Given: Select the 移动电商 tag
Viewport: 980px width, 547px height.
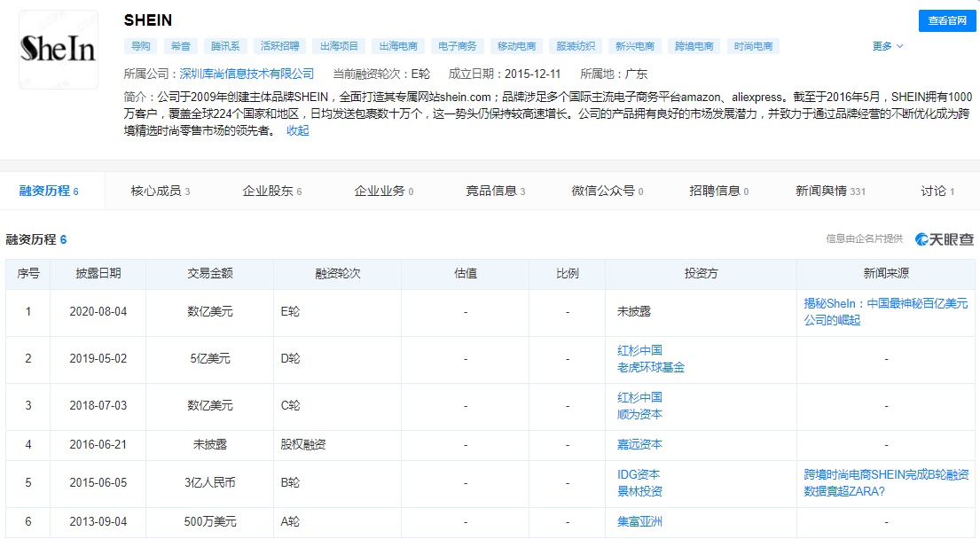Looking at the screenshot, I should click(x=516, y=46).
